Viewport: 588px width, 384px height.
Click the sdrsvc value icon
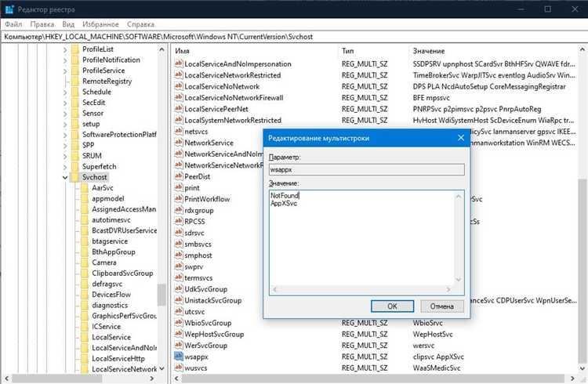[x=179, y=233]
